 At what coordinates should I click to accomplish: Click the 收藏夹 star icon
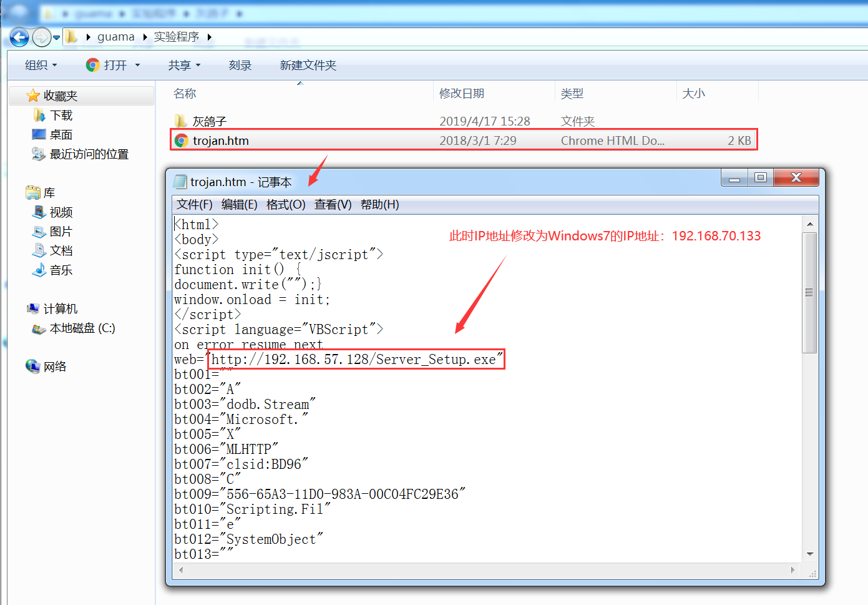pos(32,96)
